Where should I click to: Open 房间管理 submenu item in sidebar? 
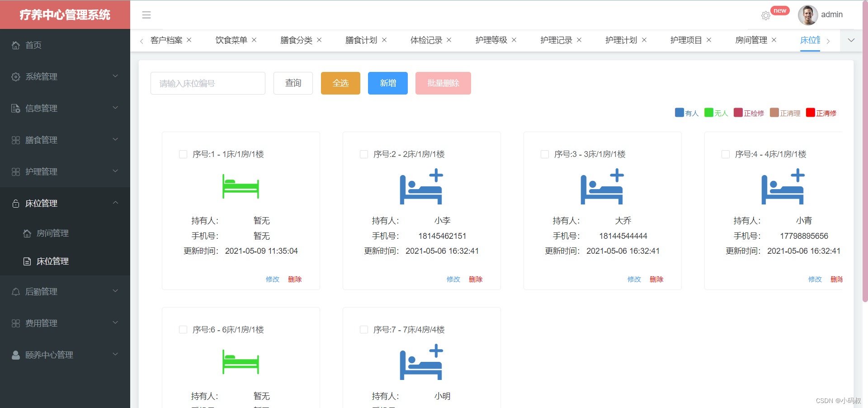pyautogui.click(x=65, y=233)
